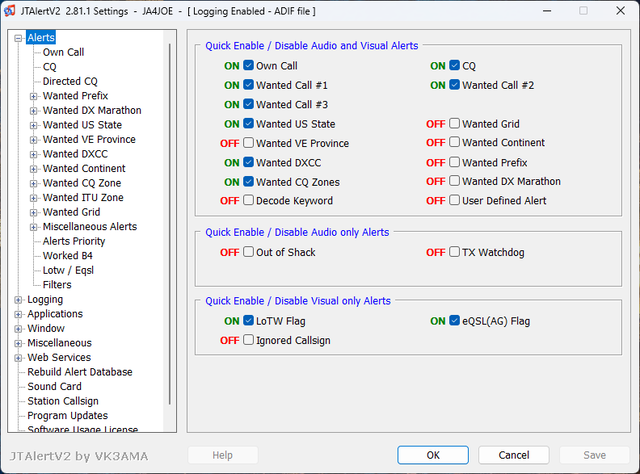Viewport: 640px width, 474px height.
Task: Disable Wanted US State quick alert
Action: coord(249,123)
